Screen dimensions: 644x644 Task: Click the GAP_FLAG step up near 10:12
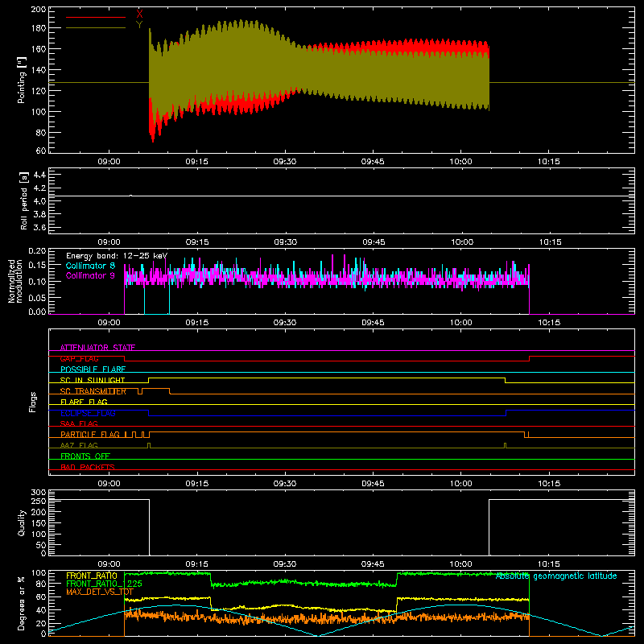(x=529, y=358)
